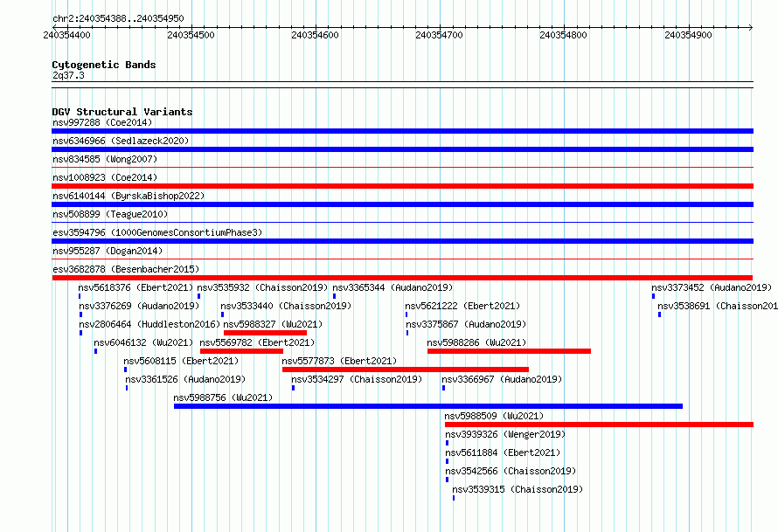Open nsv3361526 (Audano2019) variant

pos(185,379)
